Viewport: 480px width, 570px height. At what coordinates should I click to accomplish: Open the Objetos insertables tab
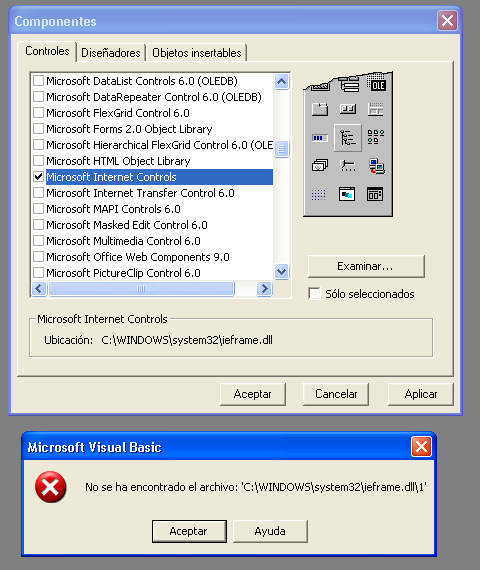(196, 53)
